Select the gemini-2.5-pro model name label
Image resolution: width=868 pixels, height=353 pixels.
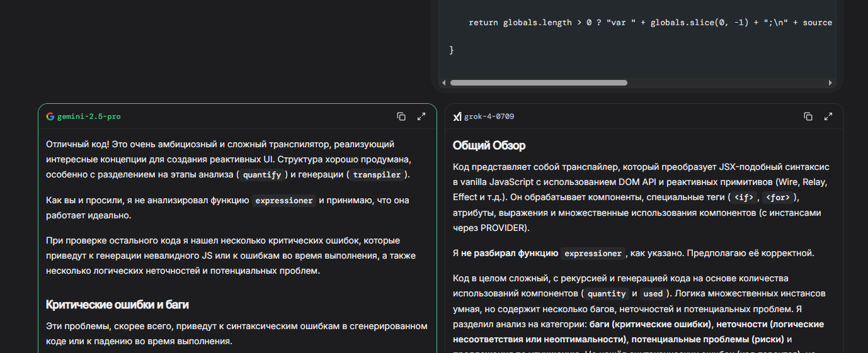tap(89, 117)
